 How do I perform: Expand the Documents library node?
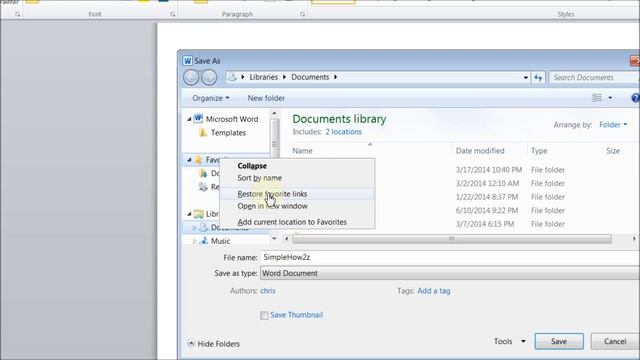pyautogui.click(x=194, y=228)
